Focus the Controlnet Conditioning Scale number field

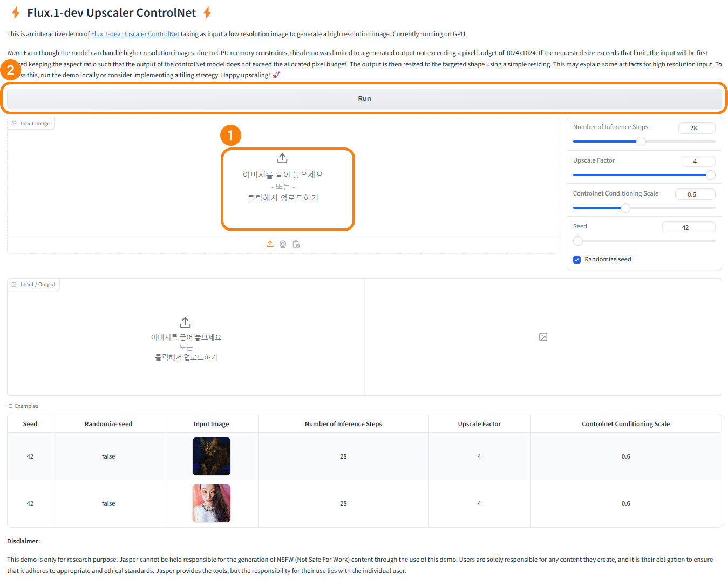[x=695, y=194]
